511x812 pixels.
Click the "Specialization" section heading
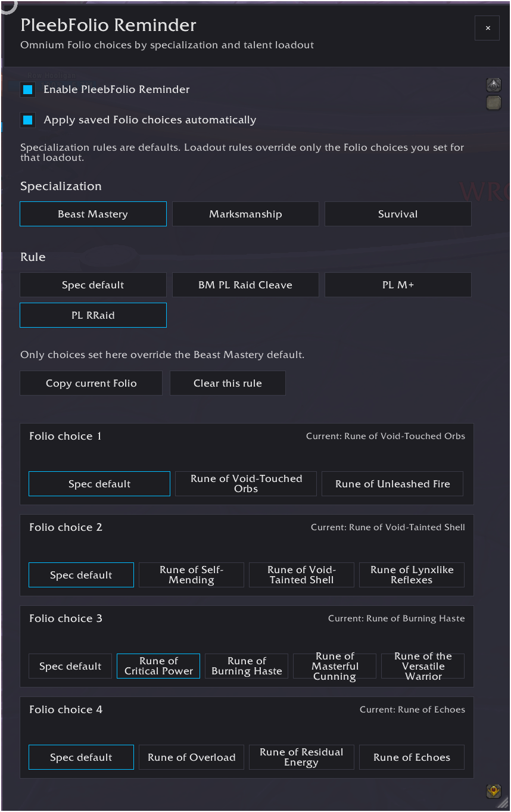click(61, 186)
